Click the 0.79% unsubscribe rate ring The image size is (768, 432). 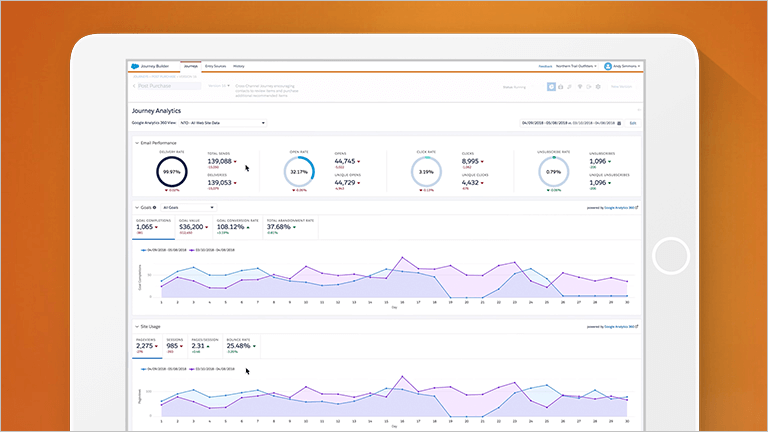pos(553,172)
